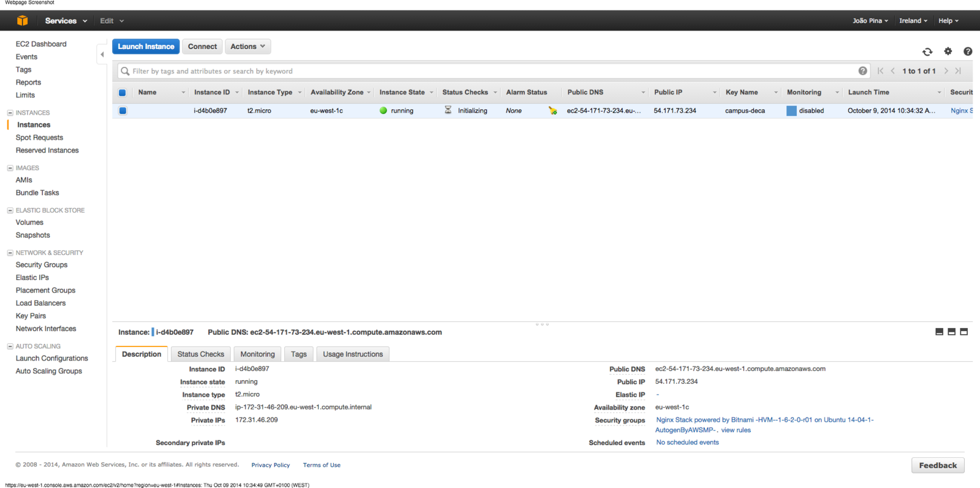Click the blue monitoring disabled icon

(x=791, y=111)
